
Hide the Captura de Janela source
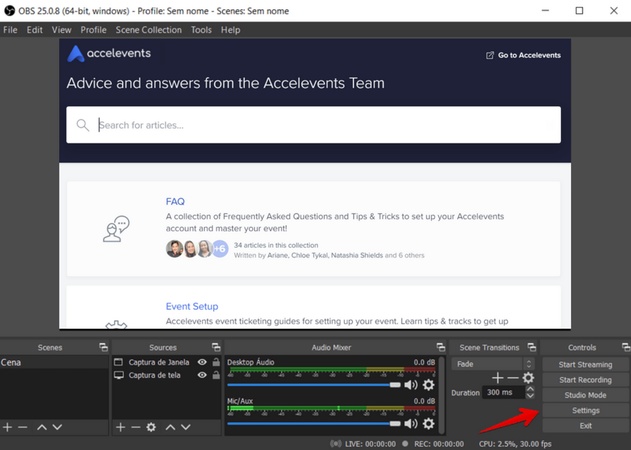pos(202,362)
